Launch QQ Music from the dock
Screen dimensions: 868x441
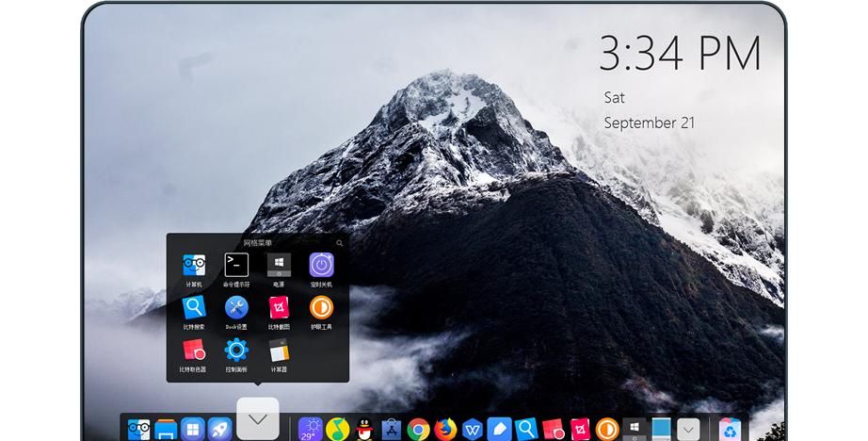click(337, 430)
